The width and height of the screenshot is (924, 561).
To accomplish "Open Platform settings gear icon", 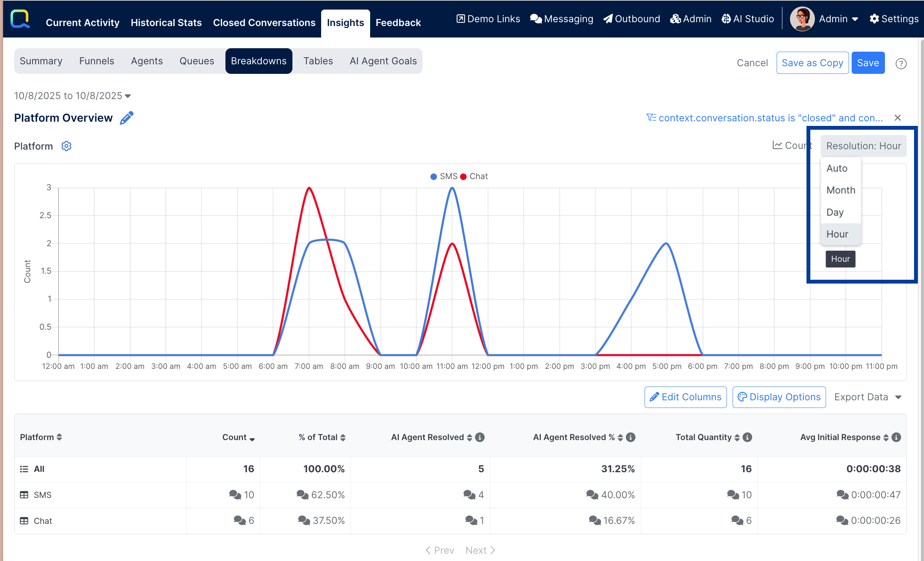I will pyautogui.click(x=67, y=146).
